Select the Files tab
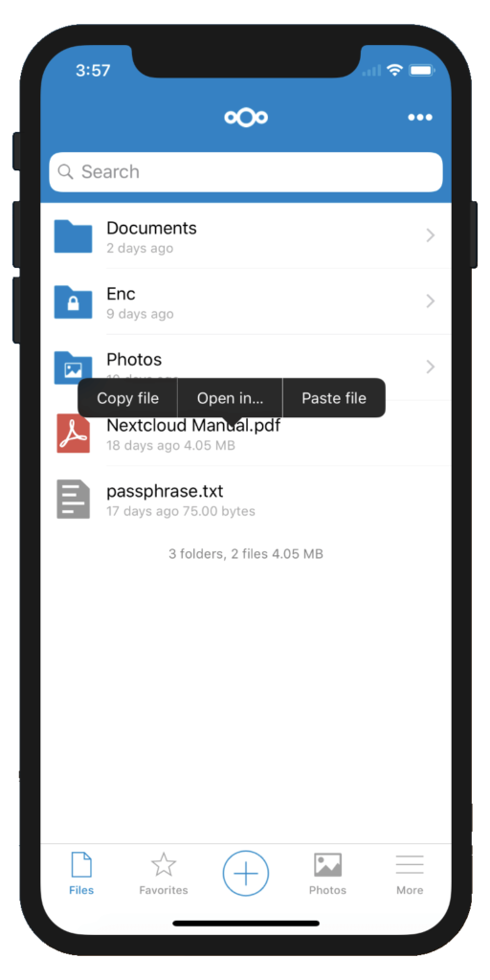The image size is (490, 980). click(81, 874)
